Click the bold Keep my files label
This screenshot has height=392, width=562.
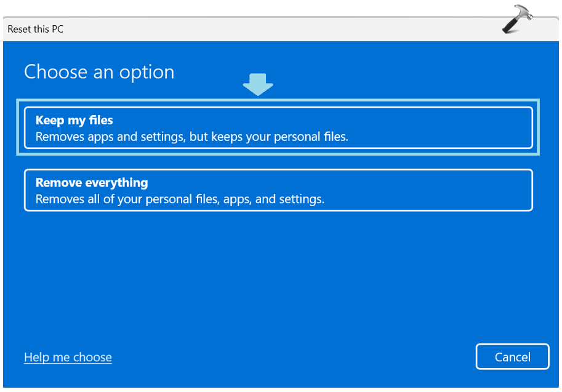click(74, 120)
